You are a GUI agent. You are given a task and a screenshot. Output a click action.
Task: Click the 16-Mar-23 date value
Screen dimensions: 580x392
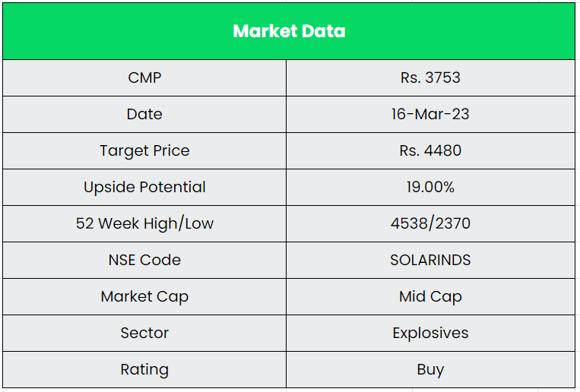coord(430,114)
